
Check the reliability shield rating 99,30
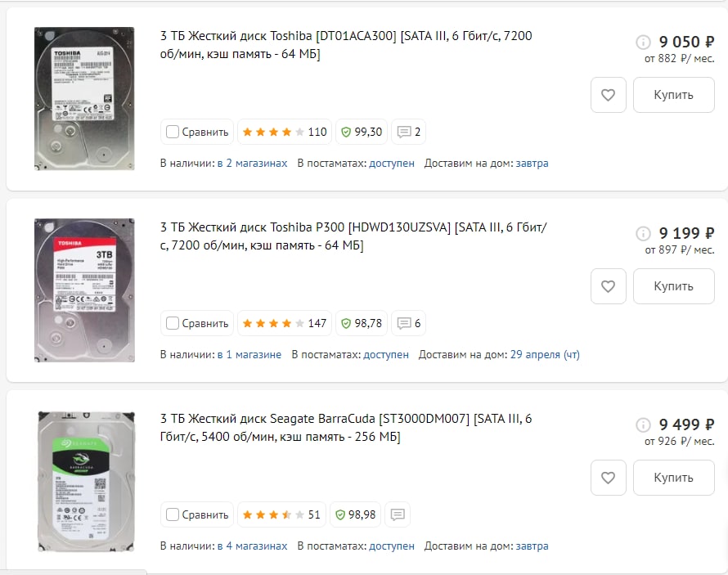[x=362, y=132]
